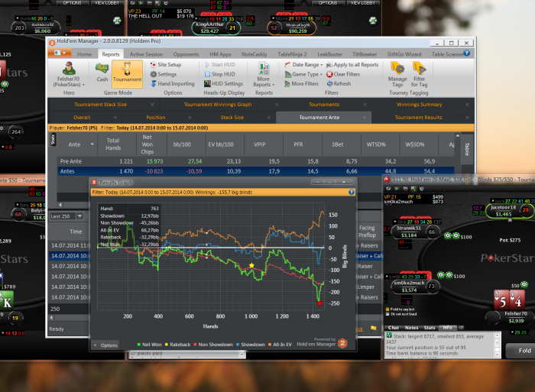This screenshot has width=535, height=392.
Task: Click the Felsher70 hero avatar icon
Action: (69, 68)
